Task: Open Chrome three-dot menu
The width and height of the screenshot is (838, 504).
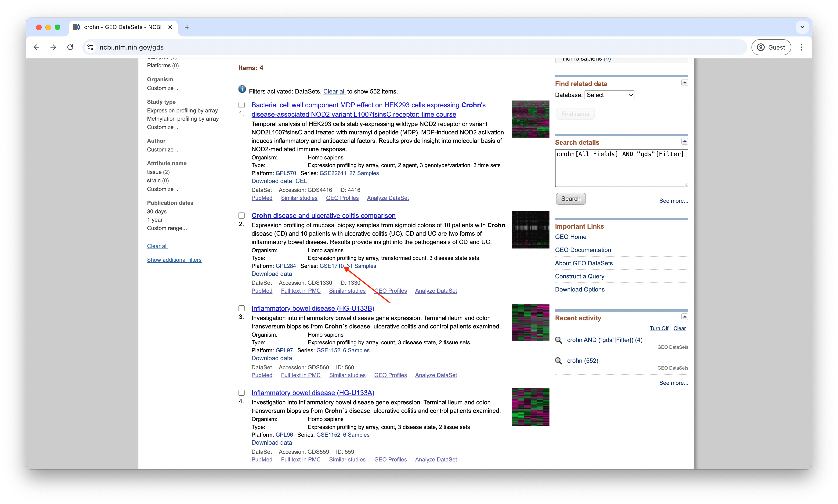Action: coord(801,47)
